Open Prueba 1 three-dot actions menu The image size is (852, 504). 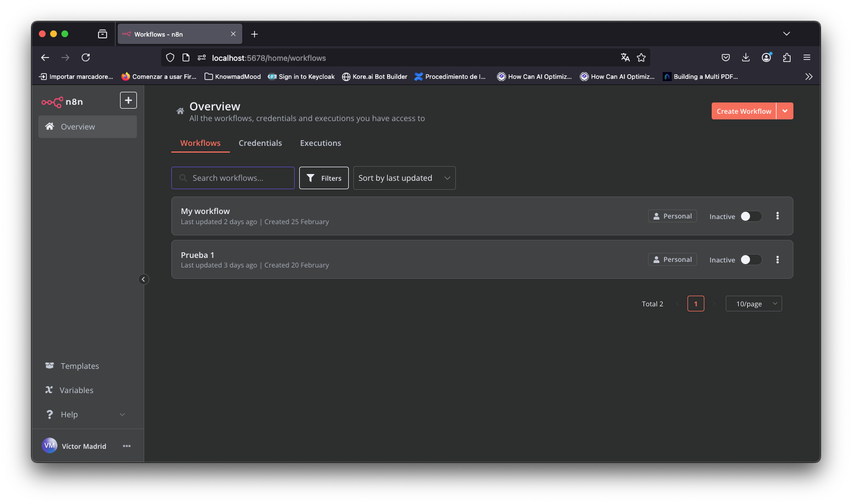pyautogui.click(x=778, y=260)
